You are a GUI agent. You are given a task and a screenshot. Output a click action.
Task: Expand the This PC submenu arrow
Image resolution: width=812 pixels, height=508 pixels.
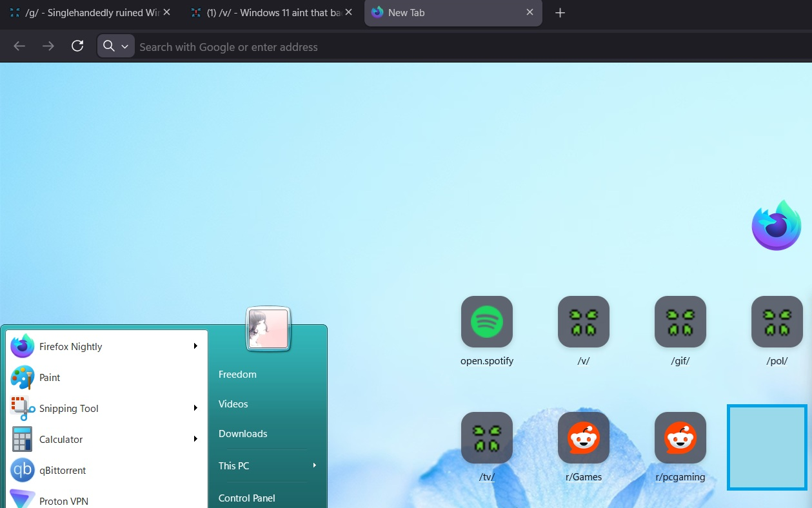(315, 465)
